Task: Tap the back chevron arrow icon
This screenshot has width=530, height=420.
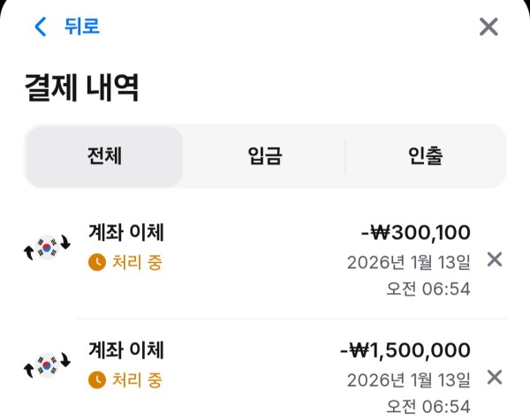Action: point(40,26)
